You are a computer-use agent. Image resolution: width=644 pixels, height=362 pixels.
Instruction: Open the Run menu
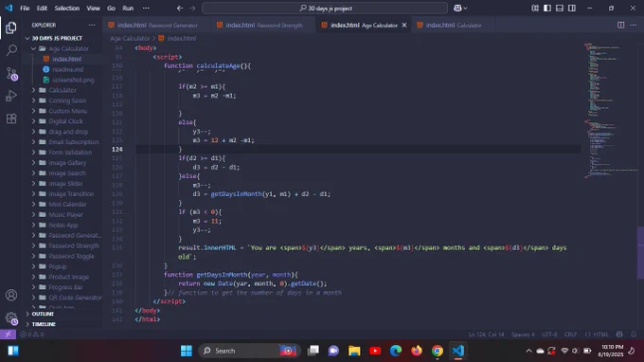128,9
